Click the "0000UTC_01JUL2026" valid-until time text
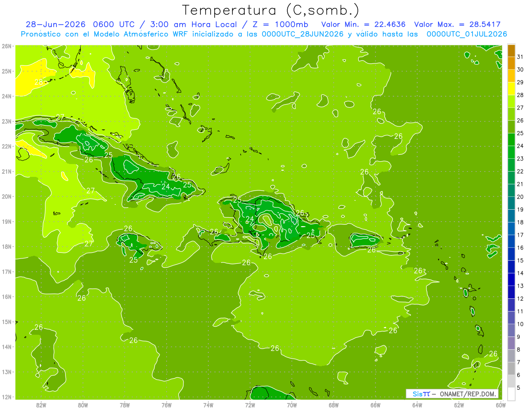This screenshot has height=411, width=532. [467, 34]
